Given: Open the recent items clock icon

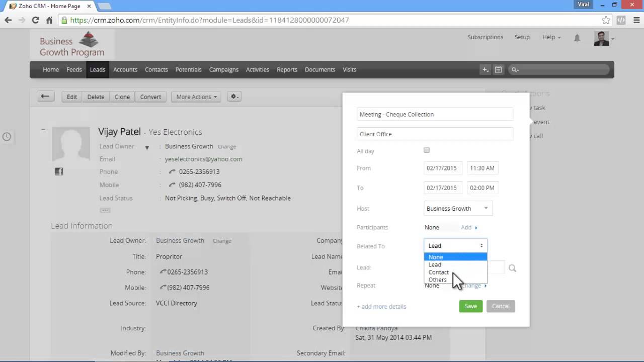Looking at the screenshot, I should [x=7, y=137].
